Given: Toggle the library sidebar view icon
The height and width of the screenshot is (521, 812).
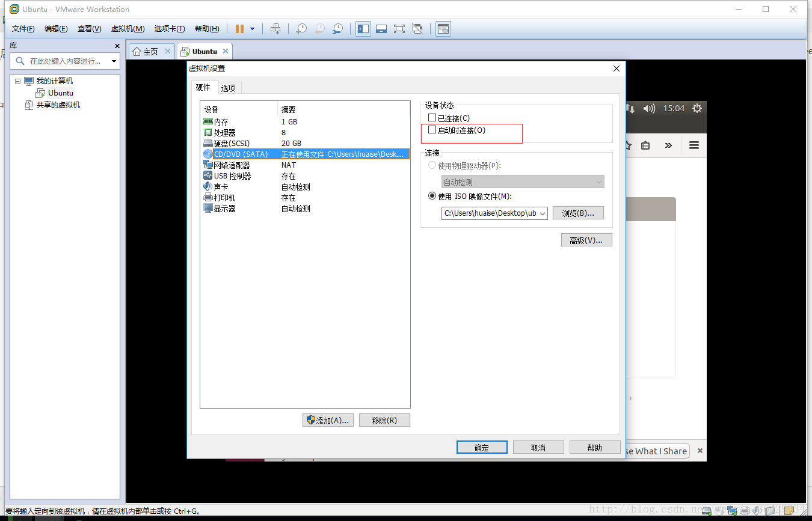Looking at the screenshot, I should (x=363, y=29).
